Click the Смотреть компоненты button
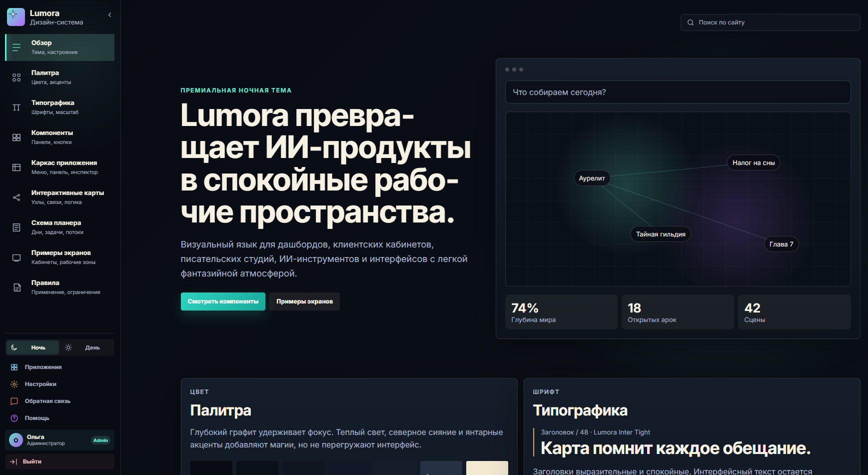The height and width of the screenshot is (475, 868). click(x=223, y=301)
